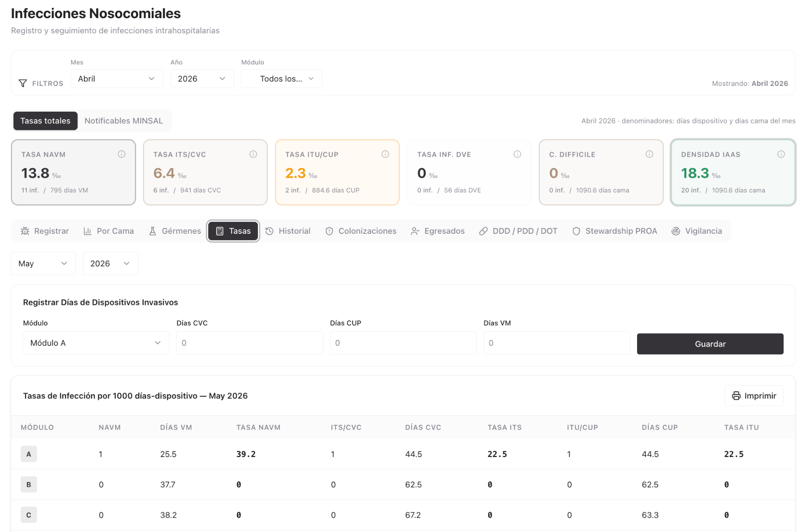Open the Egresados tab
Viewport: 809px width, 532px height.
(438, 231)
